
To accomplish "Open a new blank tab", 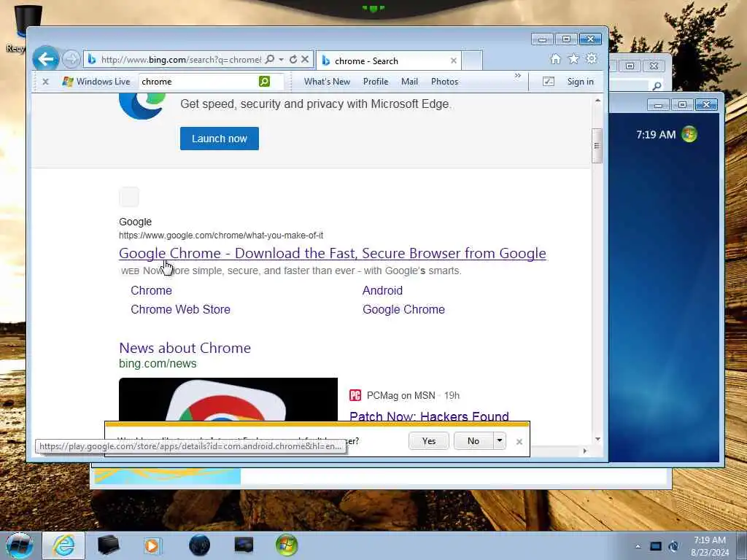I will click(472, 61).
